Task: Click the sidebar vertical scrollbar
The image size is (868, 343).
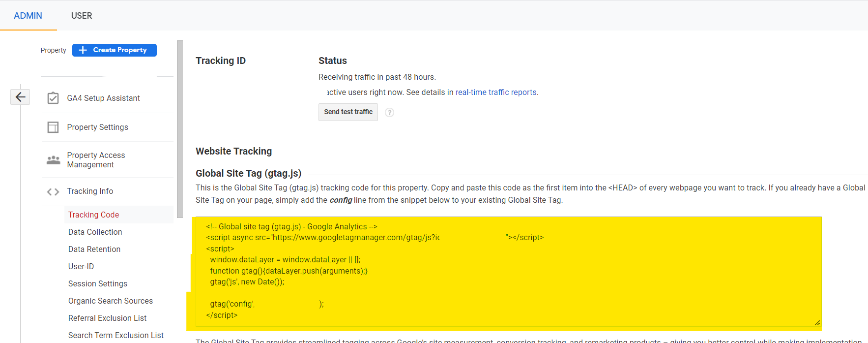Action: pos(180,129)
